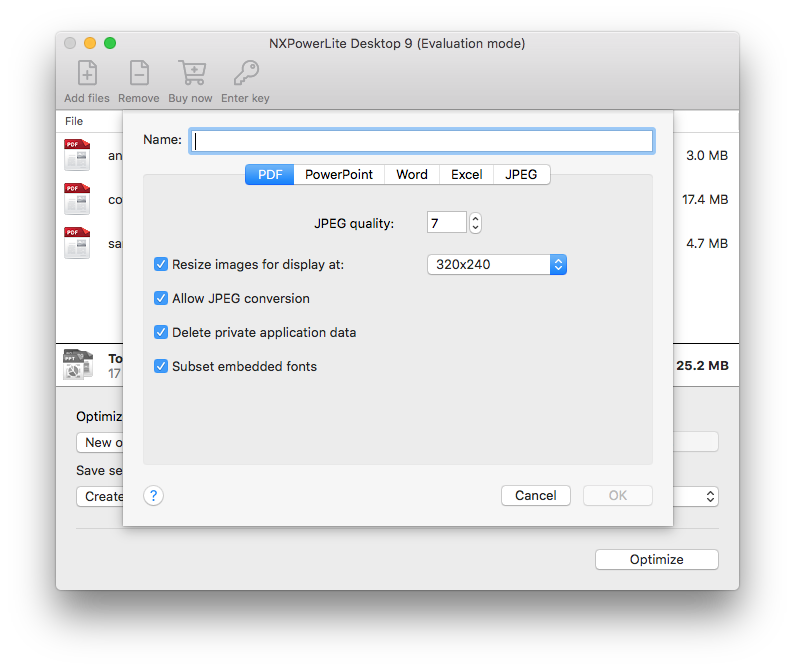Open help with the question mark button
This screenshot has width=795, height=670.
154,496
